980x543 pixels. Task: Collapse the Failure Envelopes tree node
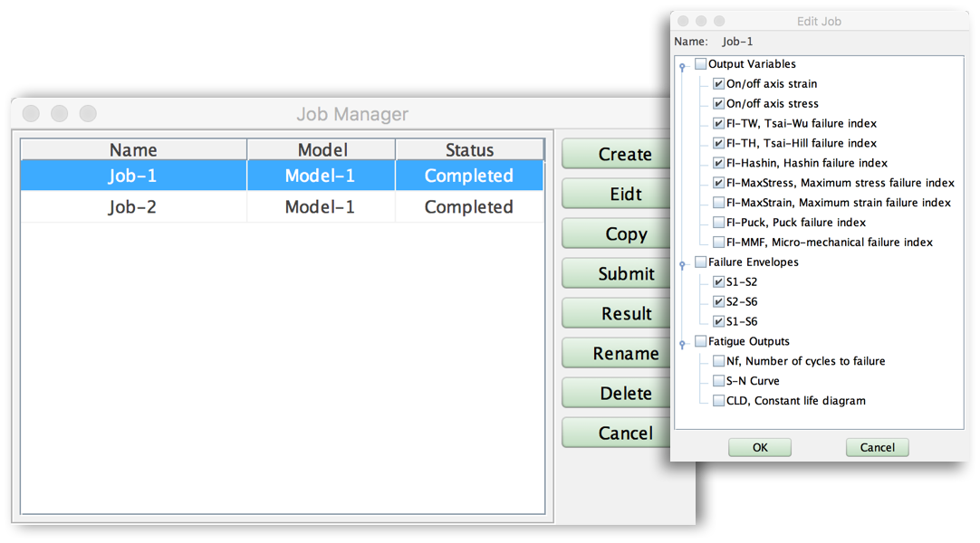pyautogui.click(x=683, y=264)
